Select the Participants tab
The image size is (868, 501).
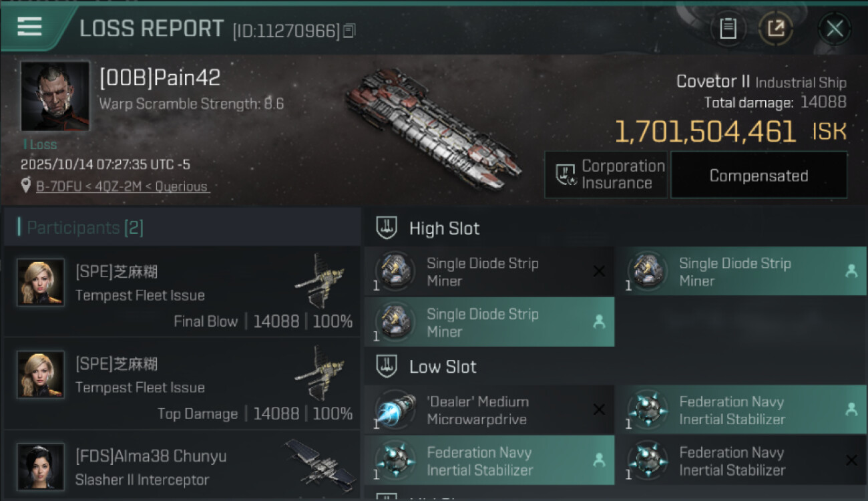tap(84, 228)
